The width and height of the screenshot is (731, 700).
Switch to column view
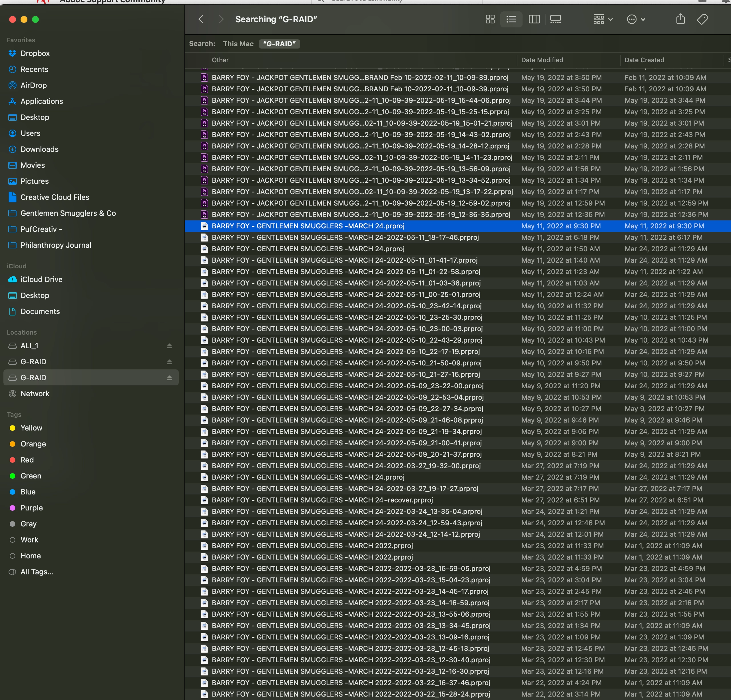click(534, 19)
